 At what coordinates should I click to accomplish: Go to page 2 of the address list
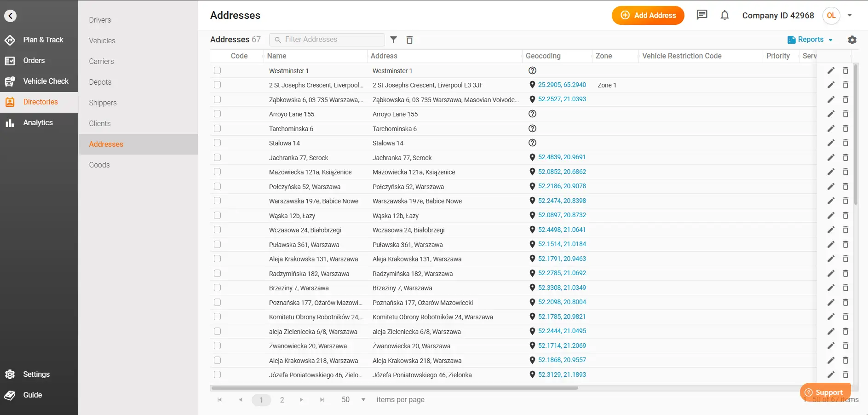click(282, 399)
